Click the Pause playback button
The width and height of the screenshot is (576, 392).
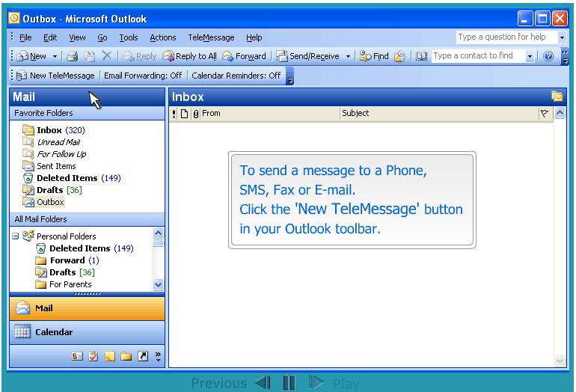tap(289, 382)
